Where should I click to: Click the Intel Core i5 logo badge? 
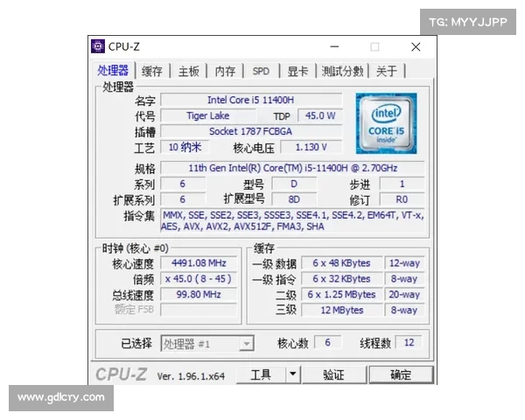[x=386, y=123]
